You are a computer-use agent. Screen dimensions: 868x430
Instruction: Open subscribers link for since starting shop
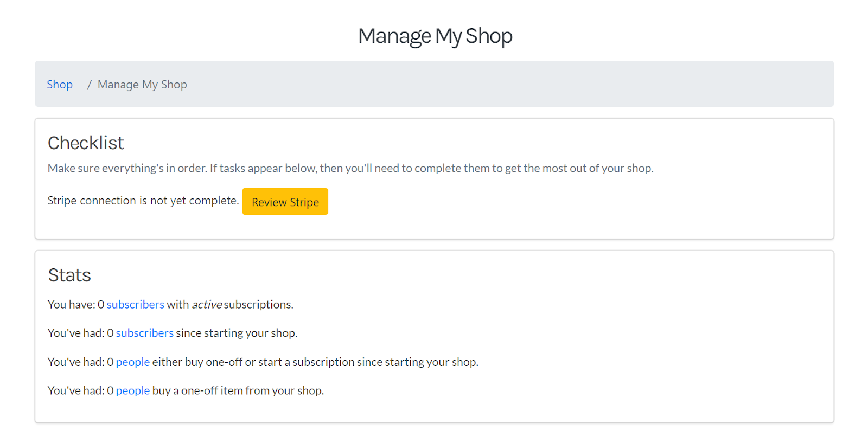(144, 333)
